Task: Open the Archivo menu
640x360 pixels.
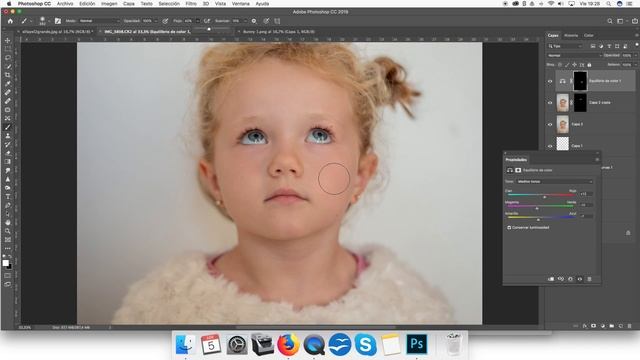Action: coord(65,4)
